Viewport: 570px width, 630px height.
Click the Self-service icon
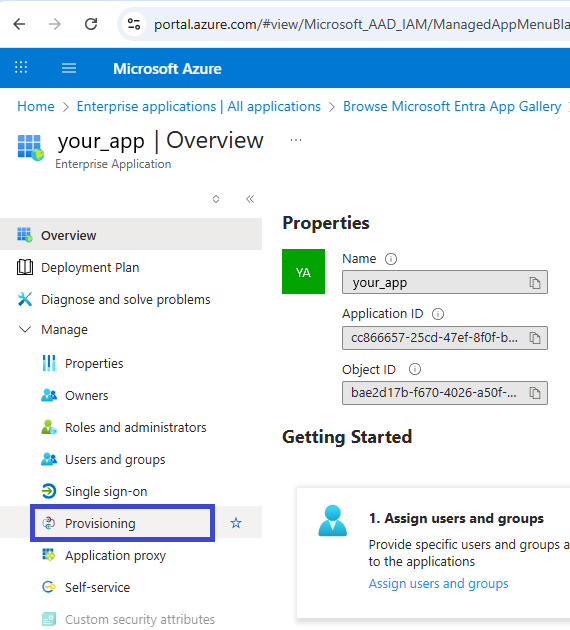(49, 587)
